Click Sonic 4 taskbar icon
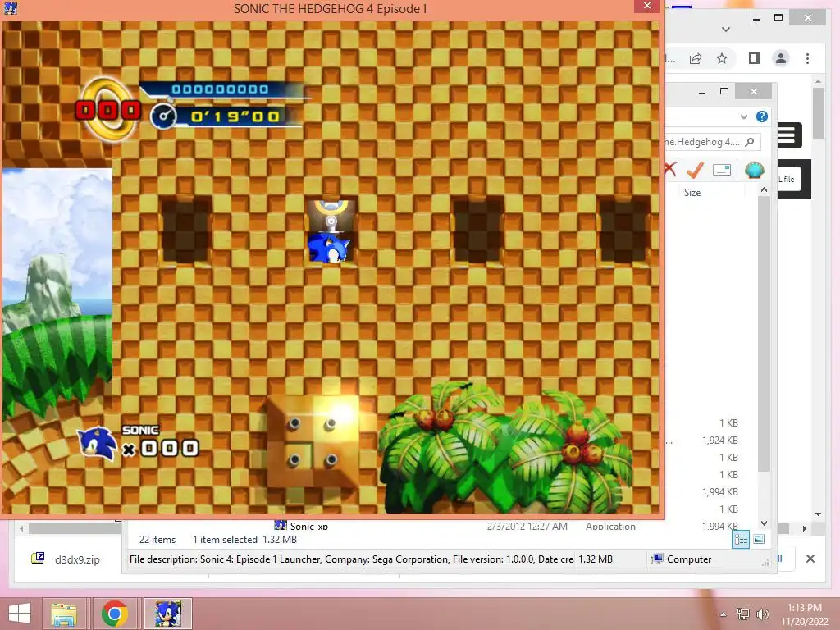This screenshot has height=630, width=840. click(x=168, y=614)
